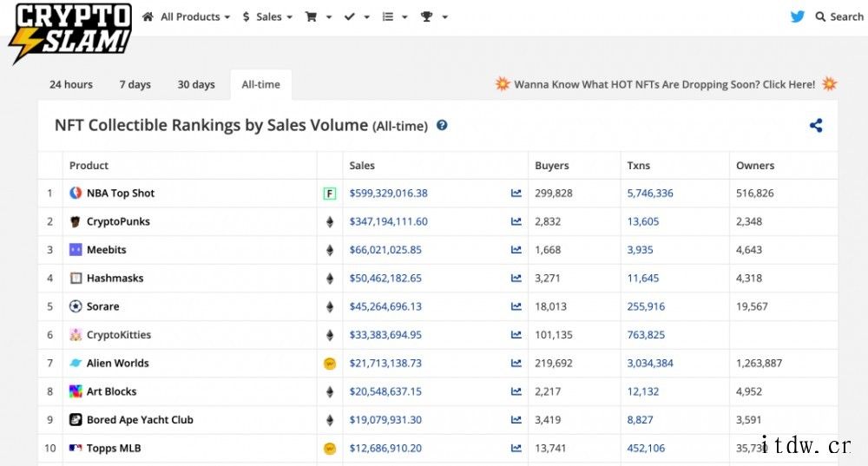Expand the shopping cart dropdown
Viewport: 868px width, 466px height.
pos(319,17)
